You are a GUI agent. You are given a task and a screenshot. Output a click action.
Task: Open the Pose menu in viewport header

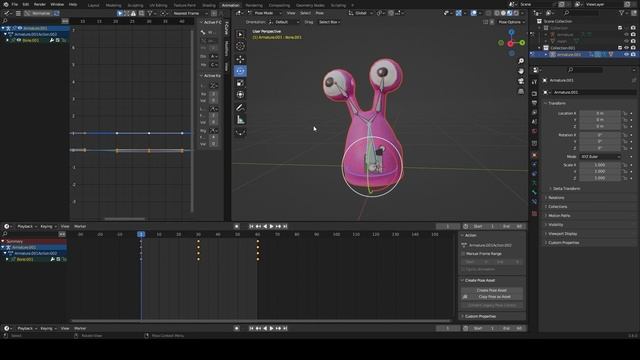tap(320, 13)
